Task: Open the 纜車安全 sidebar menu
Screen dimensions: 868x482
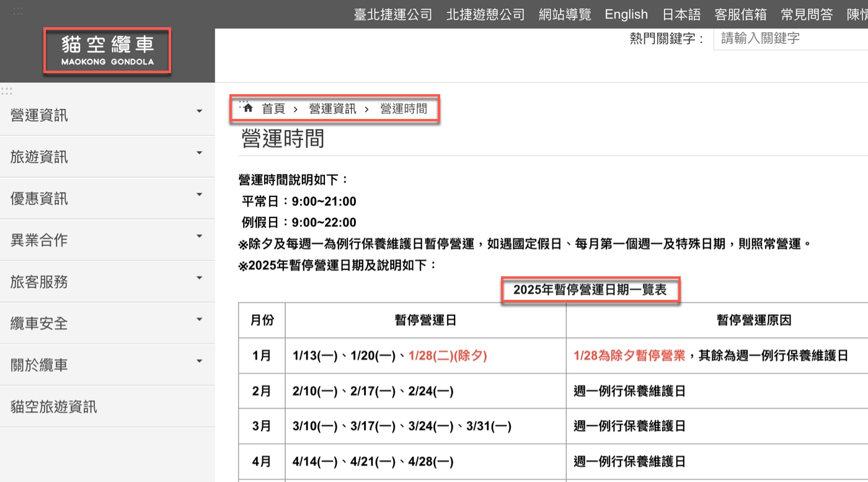Action: (x=107, y=323)
